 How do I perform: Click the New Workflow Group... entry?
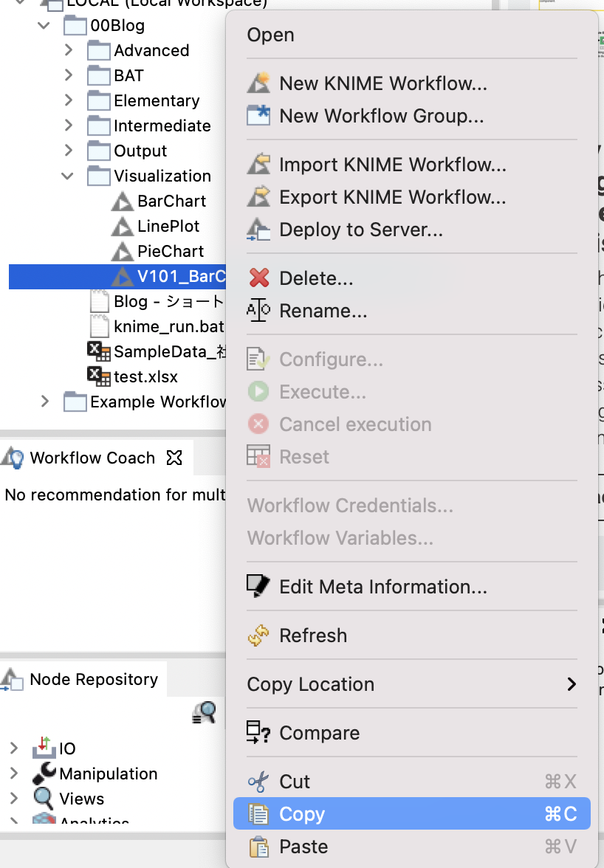[x=412, y=116]
